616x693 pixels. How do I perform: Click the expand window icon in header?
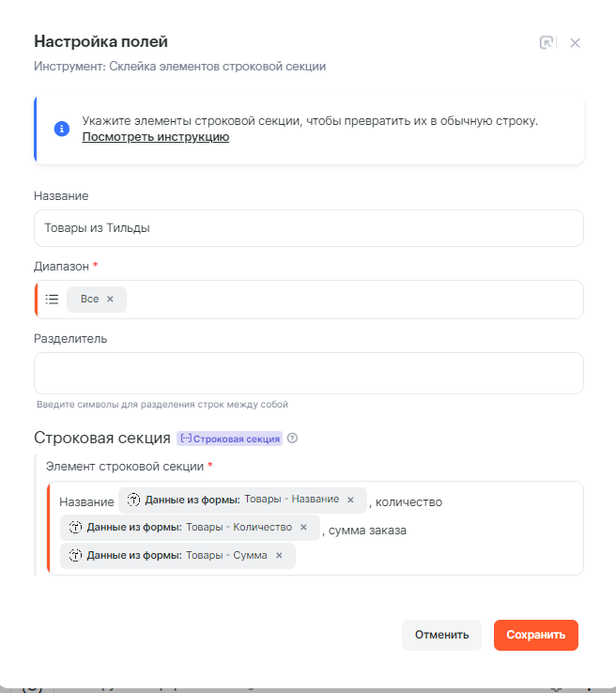(x=547, y=42)
